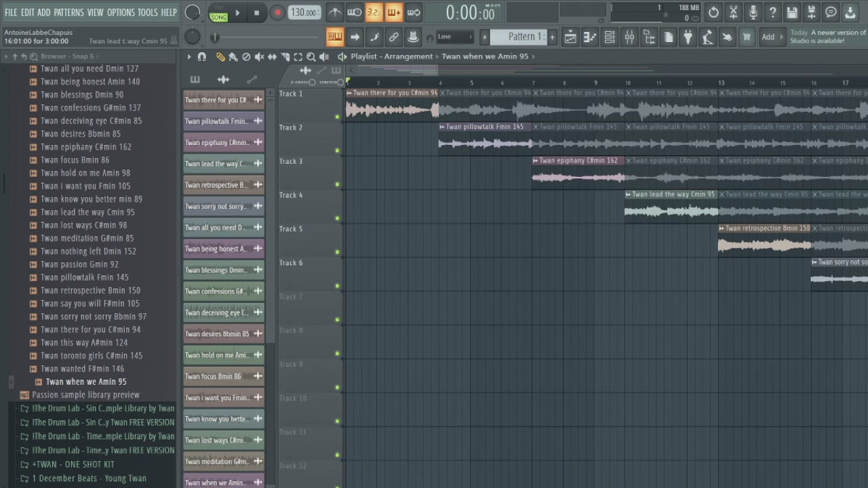Click the microphone one-click recording icon
868x488 pixels.
tap(753, 12)
